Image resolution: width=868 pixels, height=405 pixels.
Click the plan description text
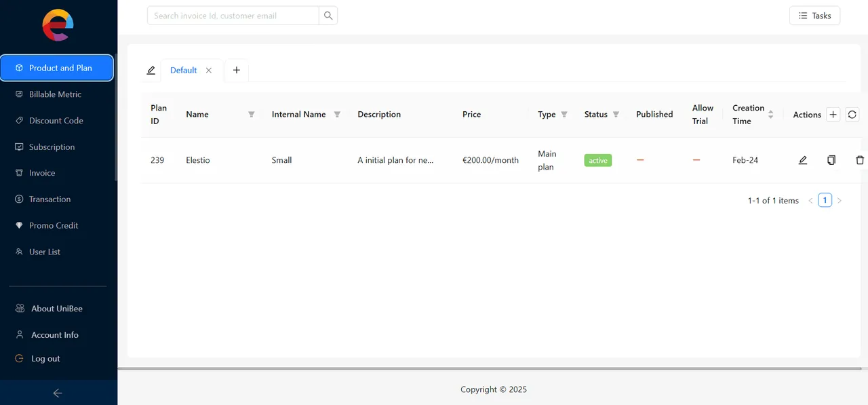pyautogui.click(x=395, y=160)
